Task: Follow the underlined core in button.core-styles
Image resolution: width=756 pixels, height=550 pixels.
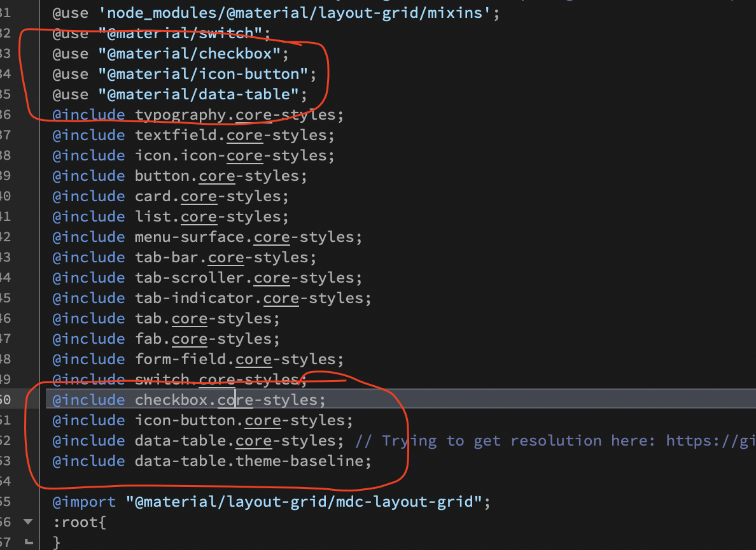Action: pos(216,175)
